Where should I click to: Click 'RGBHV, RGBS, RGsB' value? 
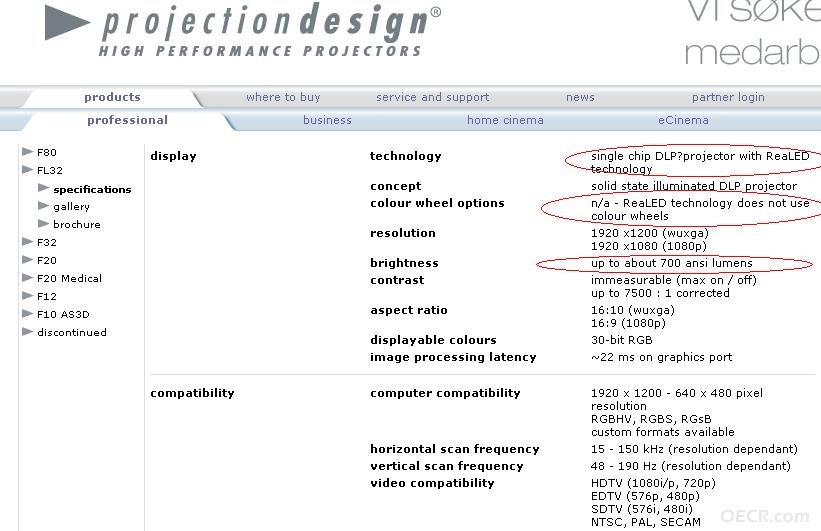click(651, 419)
